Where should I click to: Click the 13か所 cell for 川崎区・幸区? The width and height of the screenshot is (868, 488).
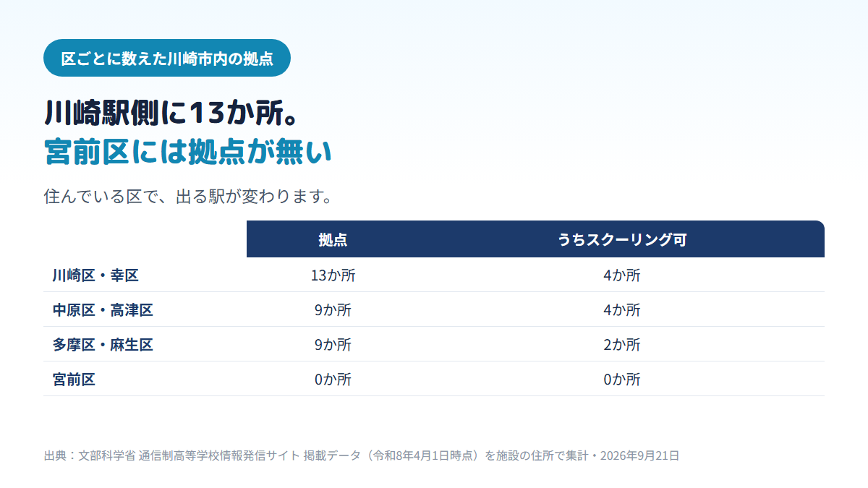(x=333, y=275)
